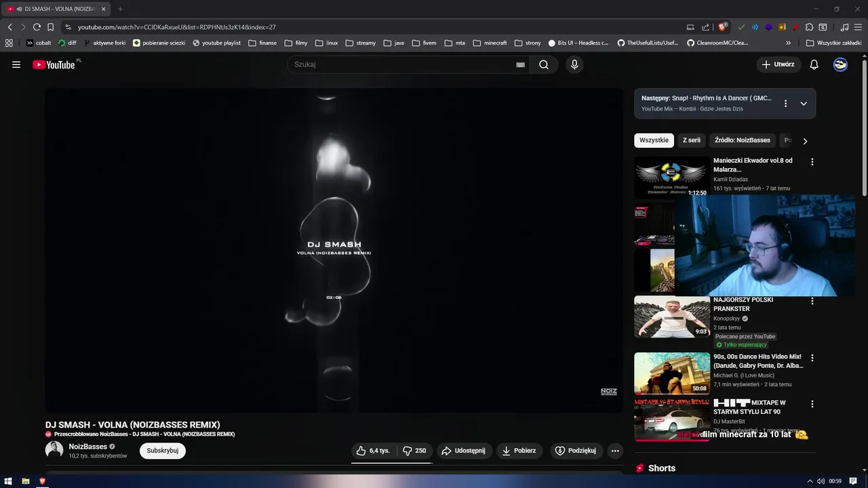Click the Pobierz download button
Viewport: 868px width, 488px height.
pos(519,451)
